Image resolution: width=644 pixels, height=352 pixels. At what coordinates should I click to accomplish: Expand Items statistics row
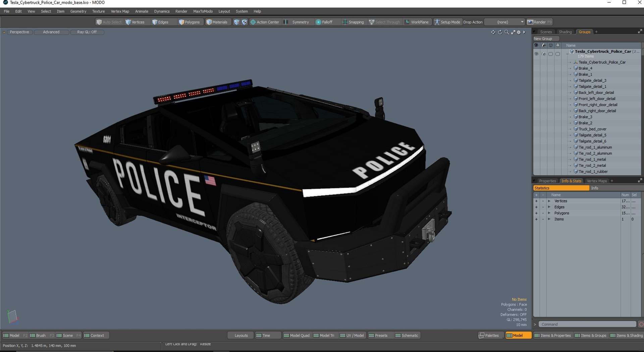(x=549, y=219)
